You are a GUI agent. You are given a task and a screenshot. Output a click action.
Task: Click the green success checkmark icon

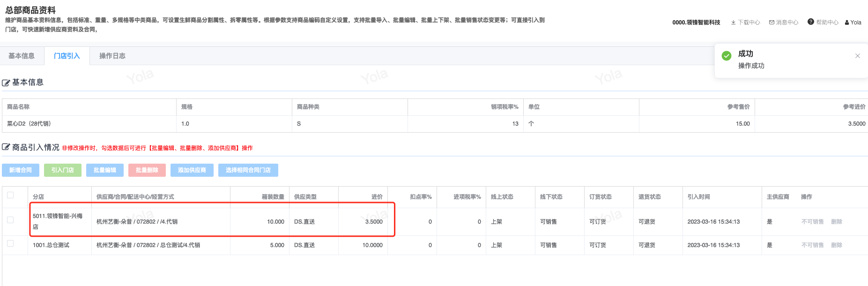pos(727,56)
